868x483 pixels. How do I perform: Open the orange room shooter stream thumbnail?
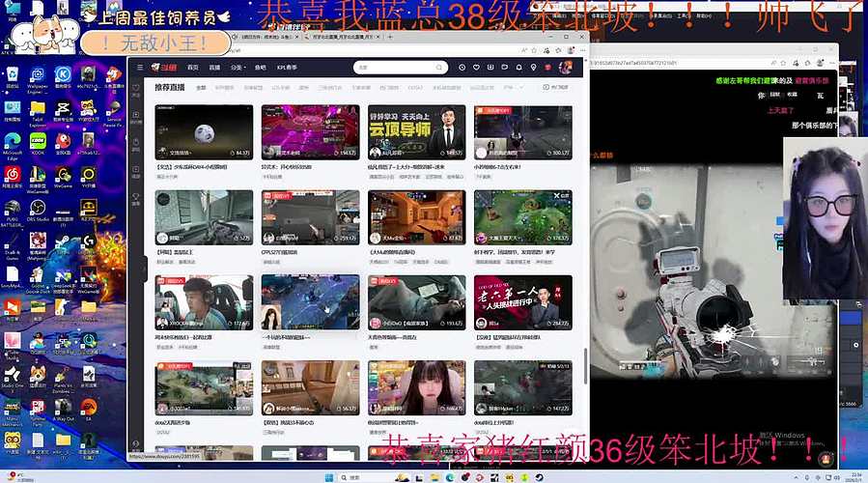click(x=417, y=217)
